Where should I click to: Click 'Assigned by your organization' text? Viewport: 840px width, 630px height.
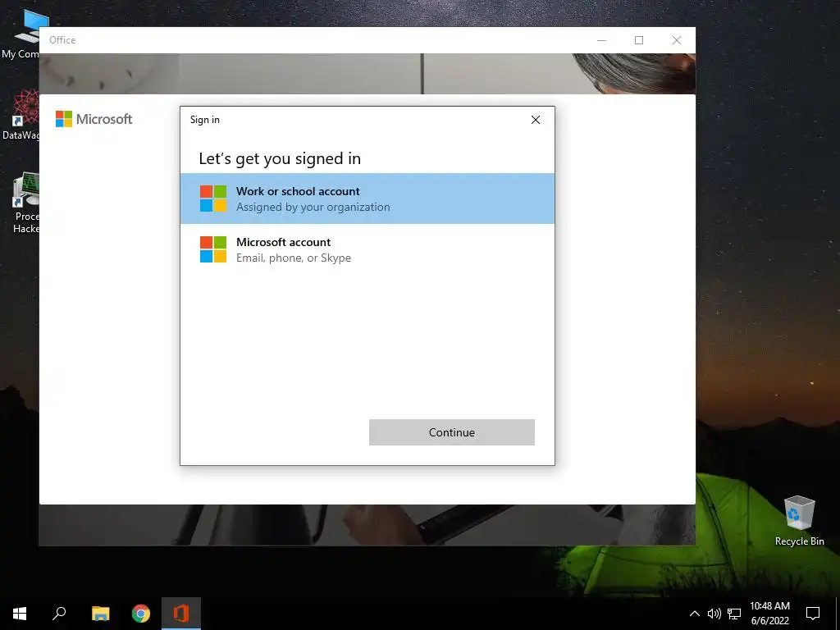pos(313,207)
